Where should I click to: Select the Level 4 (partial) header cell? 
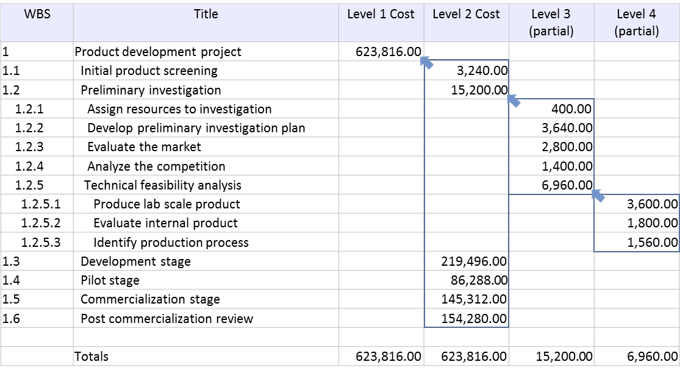coord(637,23)
